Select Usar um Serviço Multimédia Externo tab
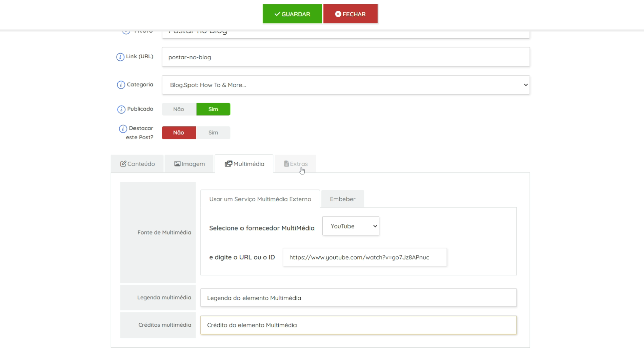The image size is (644, 362). (260, 199)
